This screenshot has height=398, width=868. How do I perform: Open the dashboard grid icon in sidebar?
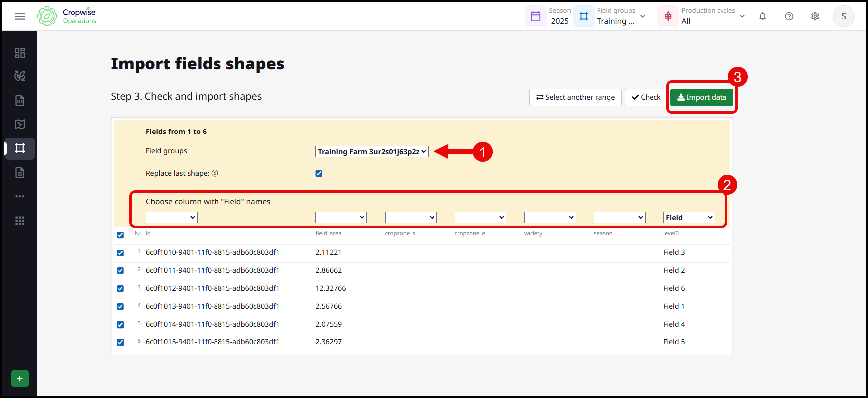click(x=20, y=53)
